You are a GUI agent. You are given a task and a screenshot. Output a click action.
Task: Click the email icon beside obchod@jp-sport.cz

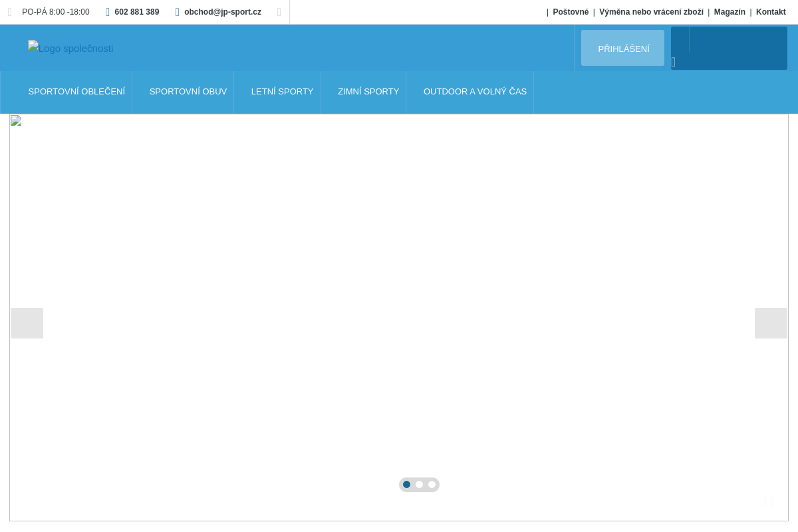[178, 12]
